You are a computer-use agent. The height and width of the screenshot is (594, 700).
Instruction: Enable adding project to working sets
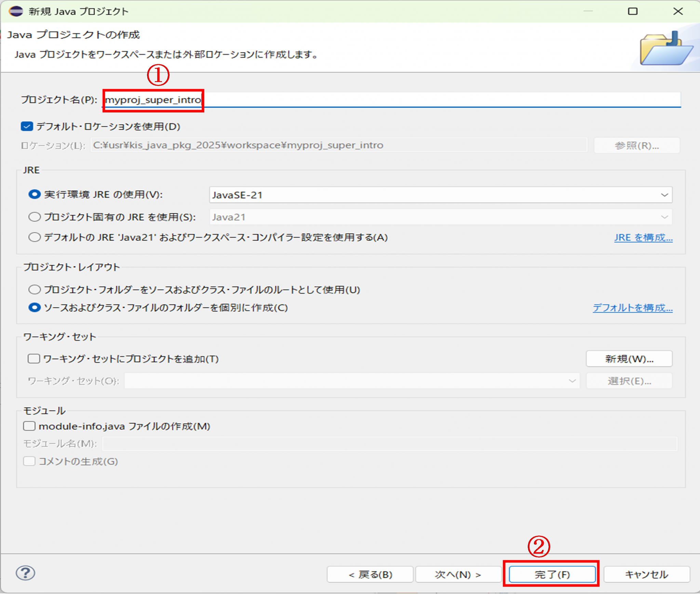coord(33,359)
